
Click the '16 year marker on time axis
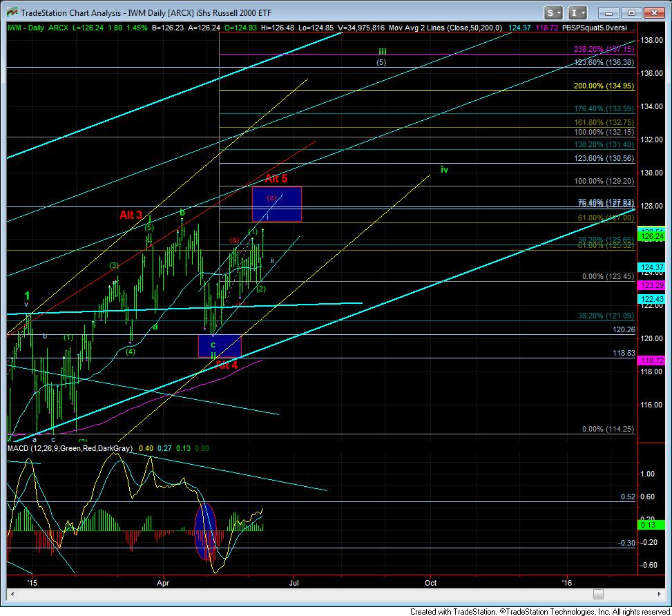(x=567, y=583)
